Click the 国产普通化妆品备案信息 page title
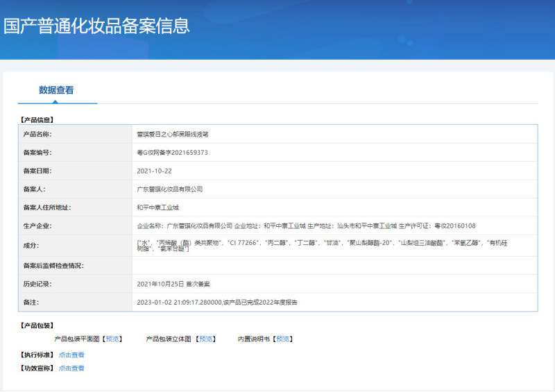Screen dimensions: 555x392 pyautogui.click(x=96, y=26)
